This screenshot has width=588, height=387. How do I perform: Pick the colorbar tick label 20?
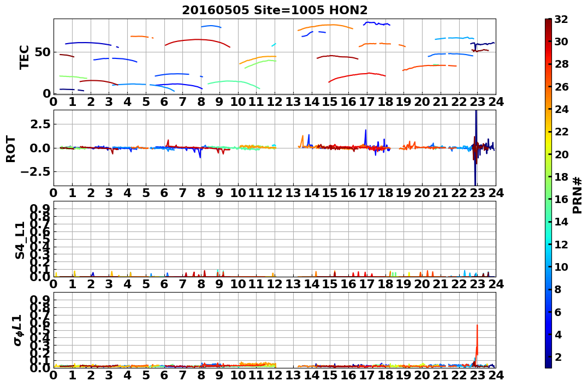561,154
